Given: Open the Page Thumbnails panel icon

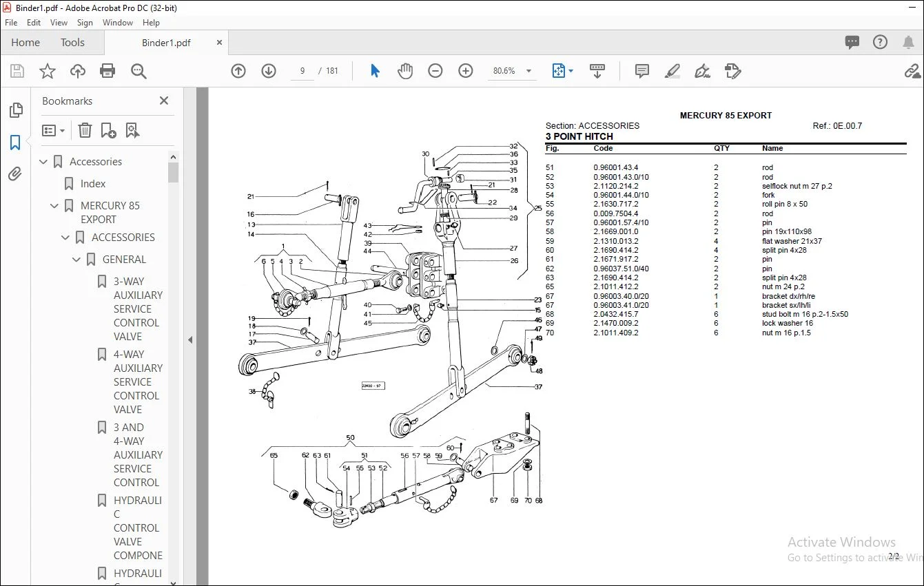Looking at the screenshot, I should (15, 110).
